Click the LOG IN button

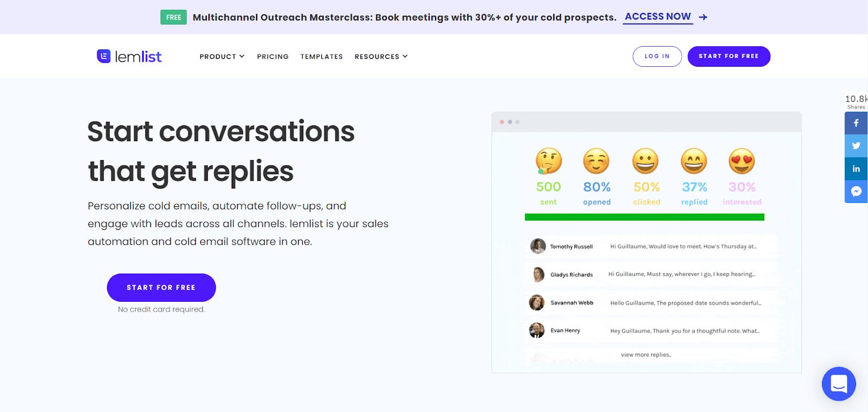pyautogui.click(x=657, y=56)
